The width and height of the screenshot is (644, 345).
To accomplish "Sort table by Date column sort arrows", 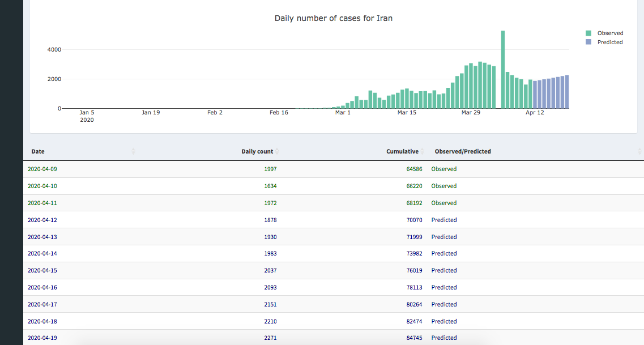I will point(134,151).
